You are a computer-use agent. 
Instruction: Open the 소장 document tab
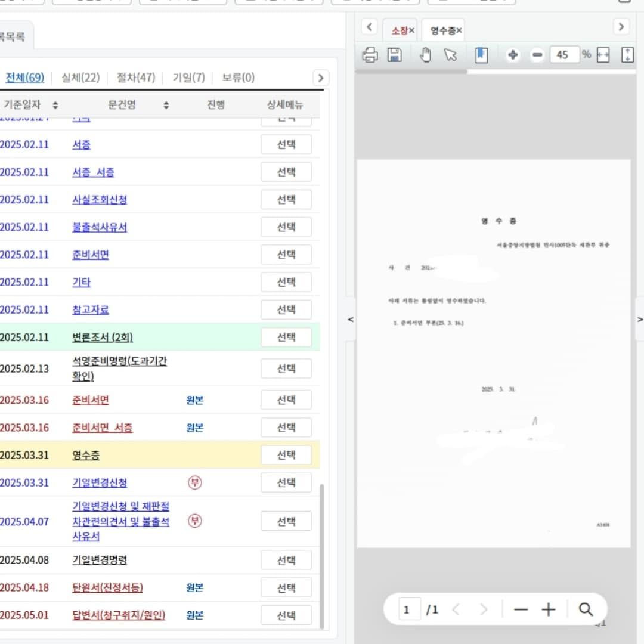coord(399,30)
